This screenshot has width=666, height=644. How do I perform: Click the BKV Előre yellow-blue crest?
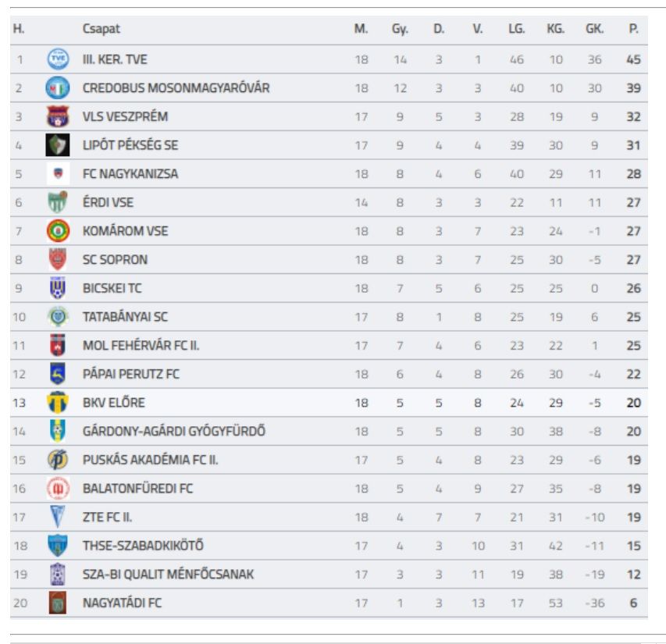pyautogui.click(x=58, y=403)
